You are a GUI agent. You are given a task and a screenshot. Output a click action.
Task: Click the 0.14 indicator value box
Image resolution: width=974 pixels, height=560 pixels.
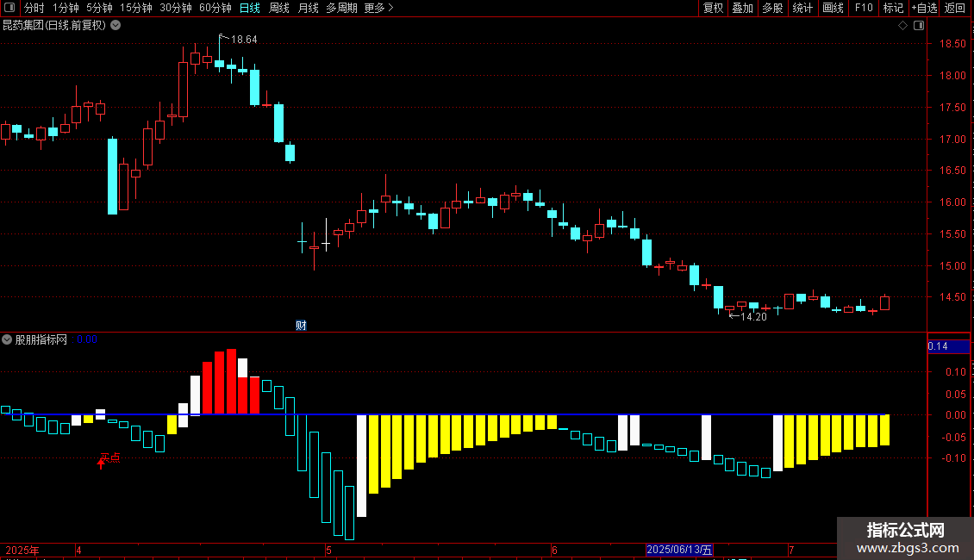[x=948, y=346]
